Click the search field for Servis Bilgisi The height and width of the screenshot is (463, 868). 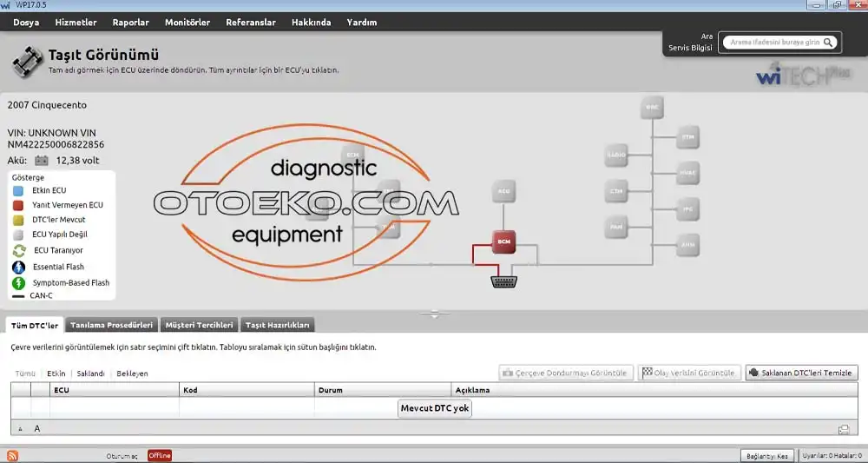(x=774, y=42)
